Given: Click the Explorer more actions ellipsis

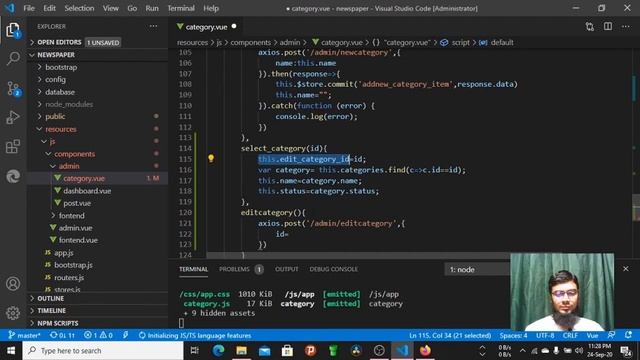Looking at the screenshot, I should (x=153, y=26).
